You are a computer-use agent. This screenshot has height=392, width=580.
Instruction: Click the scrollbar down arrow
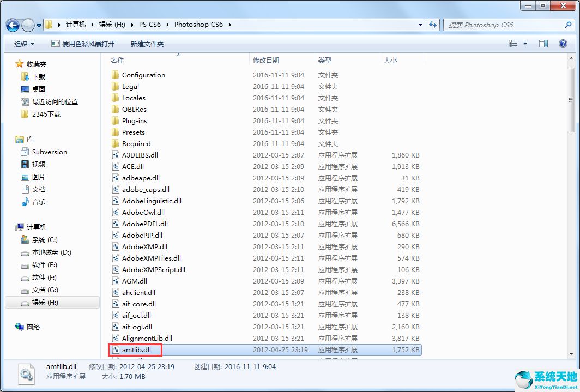(x=571, y=354)
